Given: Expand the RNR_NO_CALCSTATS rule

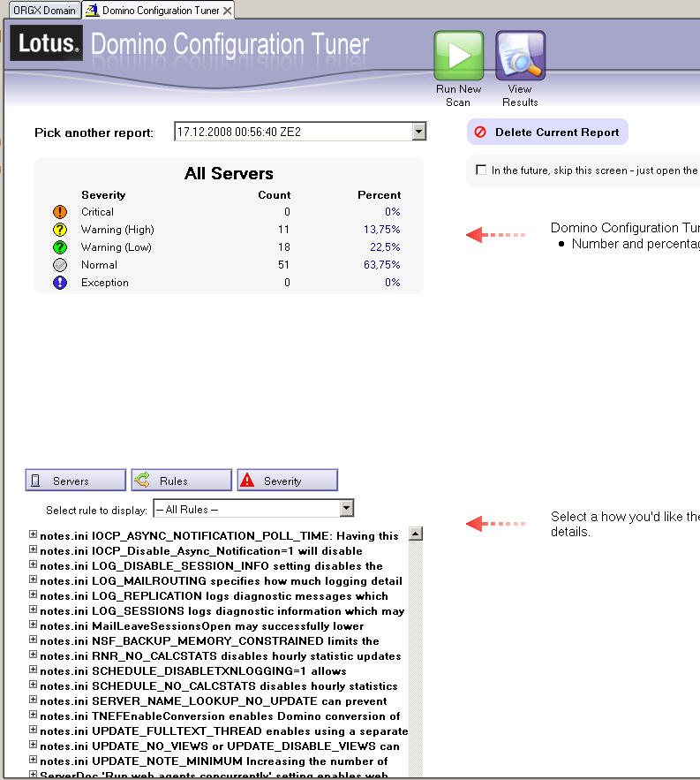Looking at the screenshot, I should tap(33, 655).
